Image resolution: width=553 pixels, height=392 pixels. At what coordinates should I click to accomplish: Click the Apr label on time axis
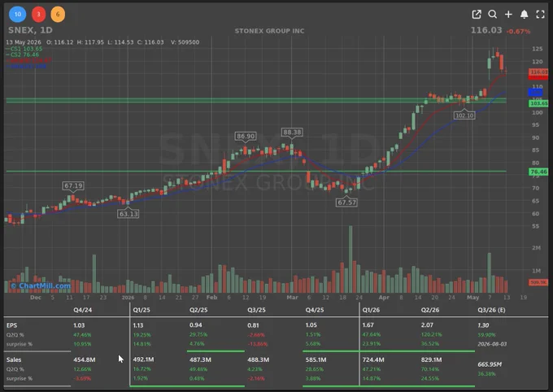384,297
